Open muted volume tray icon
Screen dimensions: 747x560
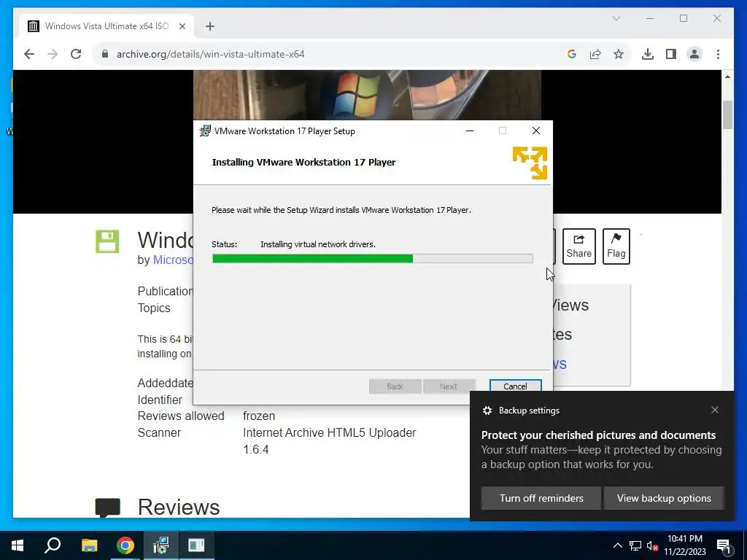tap(652, 545)
